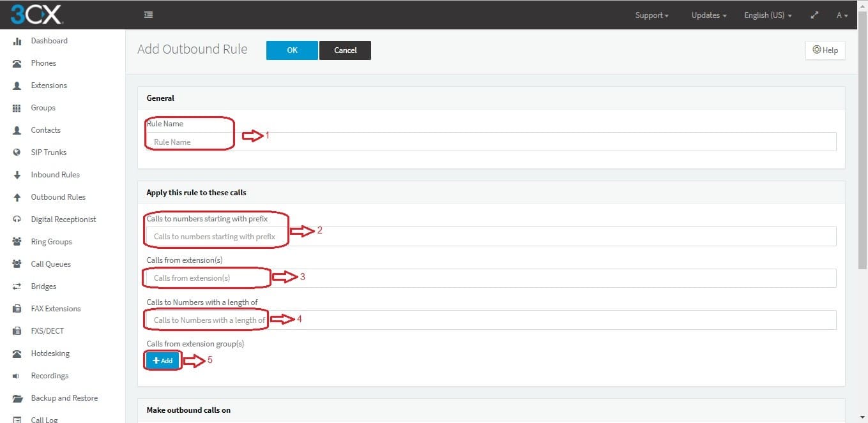Image resolution: width=868 pixels, height=423 pixels.
Task: Click Add under Calls from extension group(s)
Action: point(163,360)
